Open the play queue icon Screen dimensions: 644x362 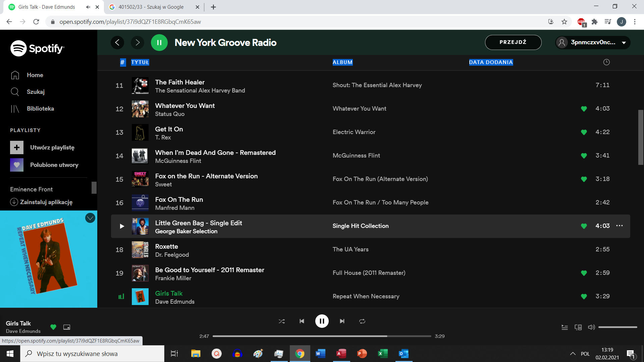pyautogui.click(x=565, y=327)
